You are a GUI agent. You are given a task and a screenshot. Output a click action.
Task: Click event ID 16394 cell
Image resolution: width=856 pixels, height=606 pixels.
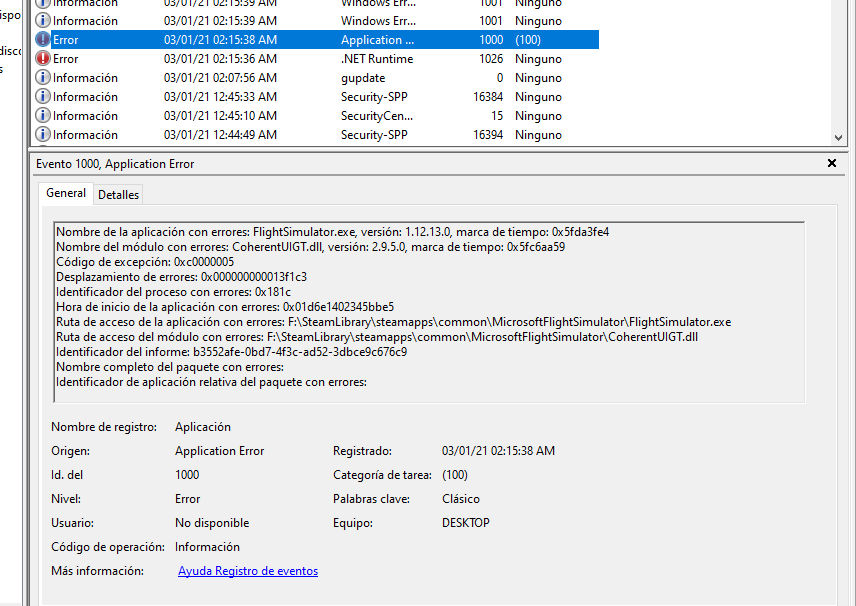tap(488, 135)
